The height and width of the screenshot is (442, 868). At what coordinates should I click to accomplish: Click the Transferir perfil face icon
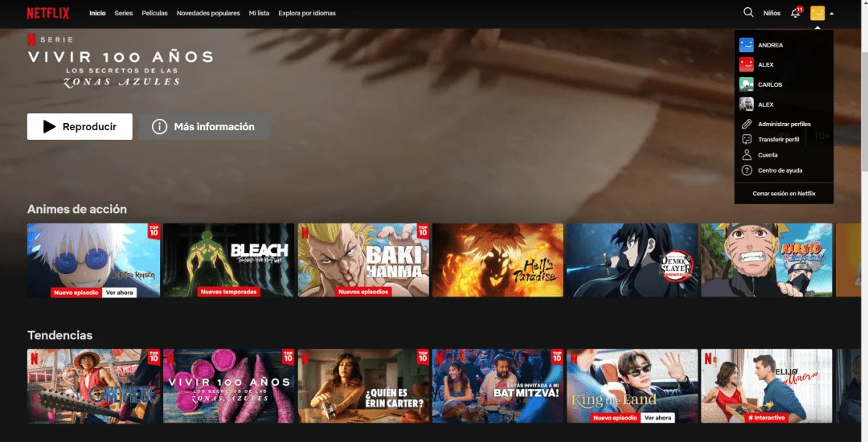pyautogui.click(x=747, y=139)
